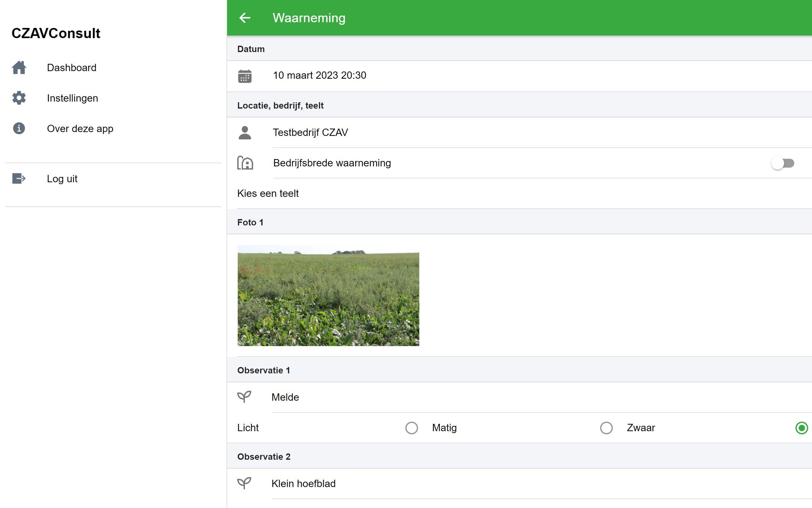
Task: Click the CZAVConsult app title
Action: (56, 33)
